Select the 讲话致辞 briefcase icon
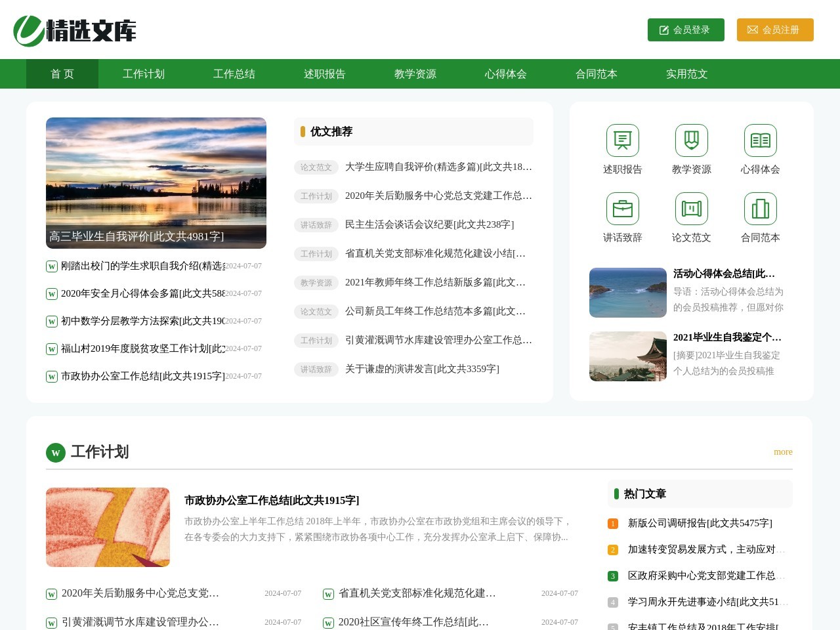840x630 pixels. pos(622,208)
